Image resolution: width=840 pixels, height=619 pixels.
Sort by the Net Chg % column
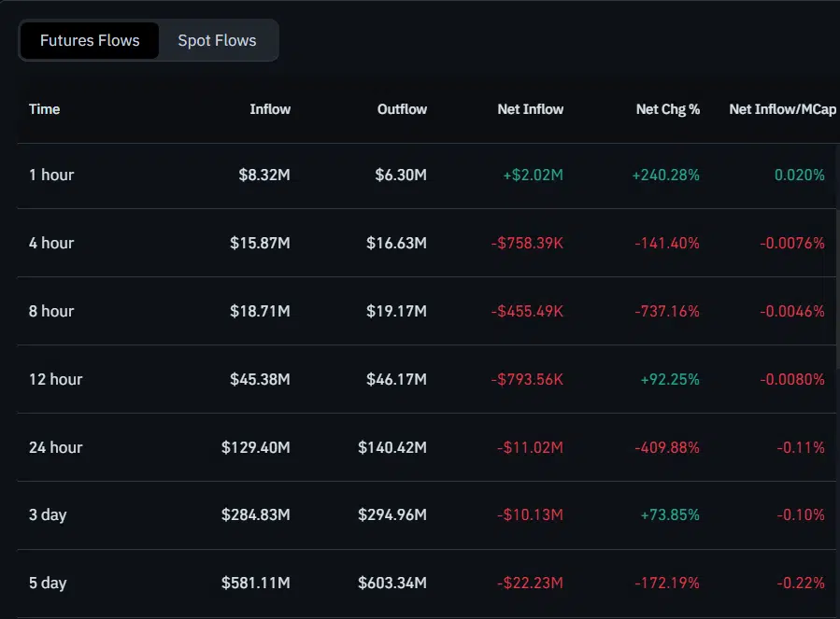[667, 109]
